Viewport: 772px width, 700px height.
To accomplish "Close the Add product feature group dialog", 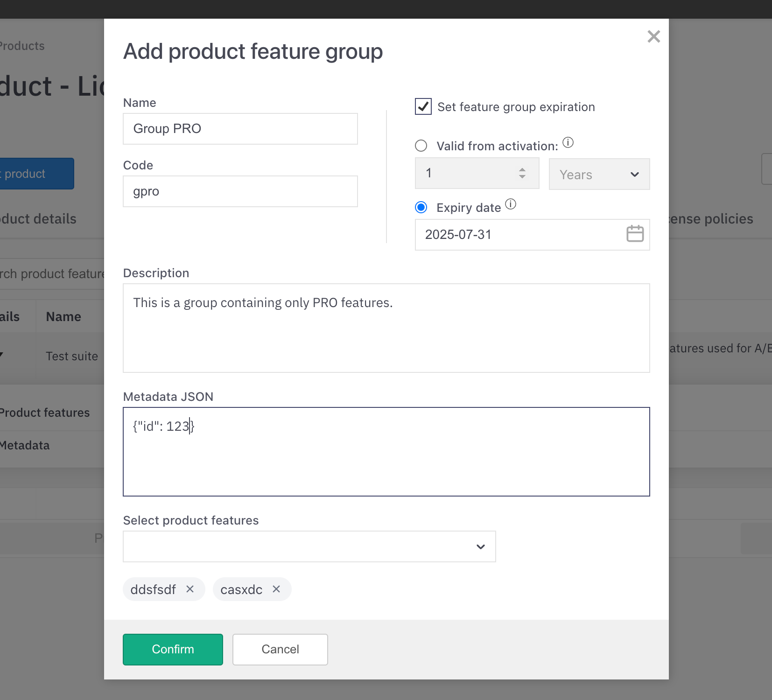I will 653,36.
